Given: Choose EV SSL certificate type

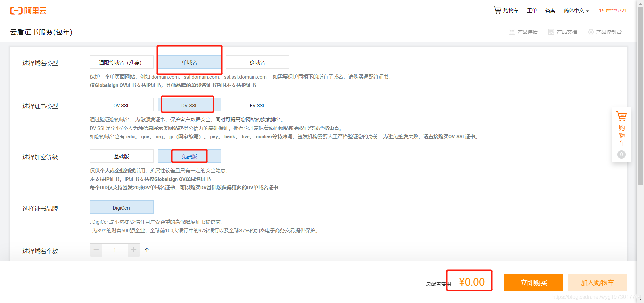Looking at the screenshot, I should [258, 105].
